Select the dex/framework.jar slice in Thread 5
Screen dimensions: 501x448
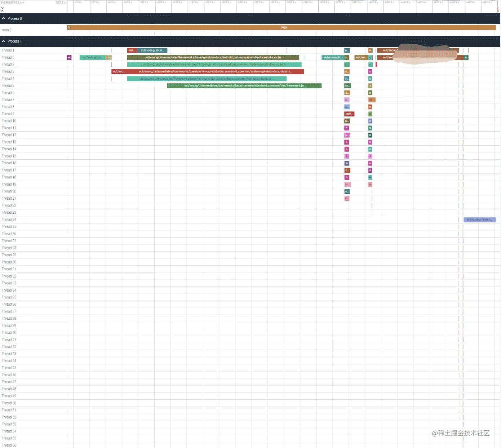pyautogui.click(x=244, y=86)
